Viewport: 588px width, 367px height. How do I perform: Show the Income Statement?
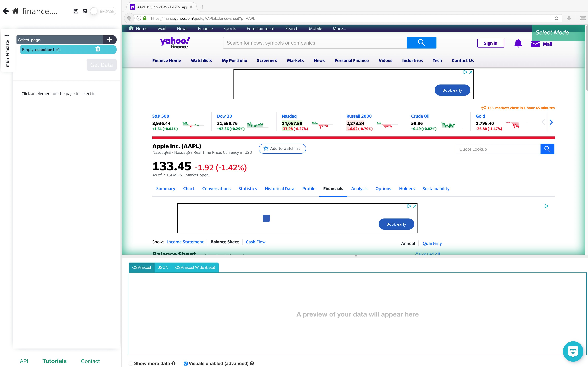tap(185, 242)
